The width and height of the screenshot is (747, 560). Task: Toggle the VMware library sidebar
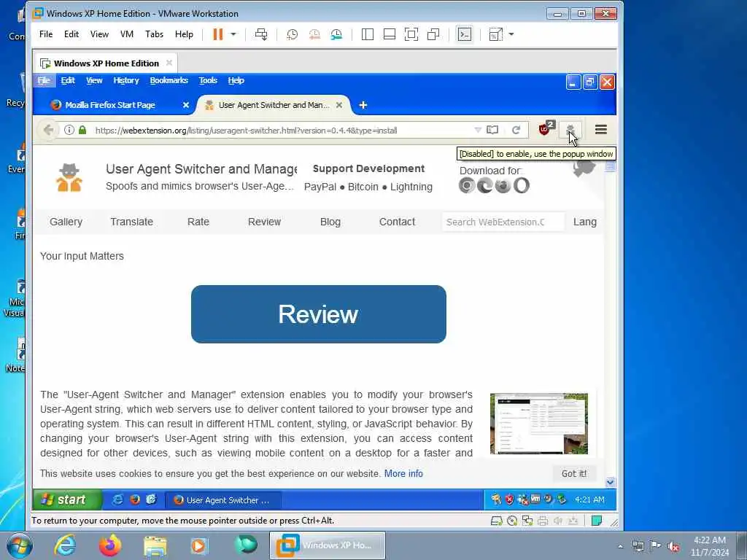[368, 34]
